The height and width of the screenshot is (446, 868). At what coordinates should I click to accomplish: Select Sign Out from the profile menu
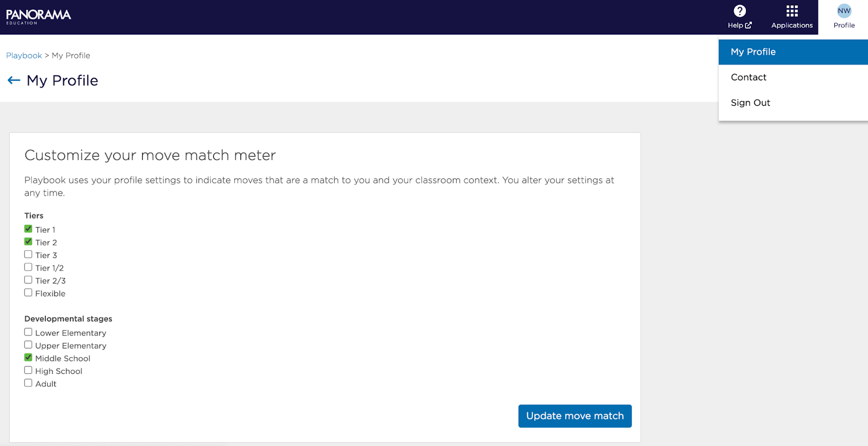click(x=793, y=103)
